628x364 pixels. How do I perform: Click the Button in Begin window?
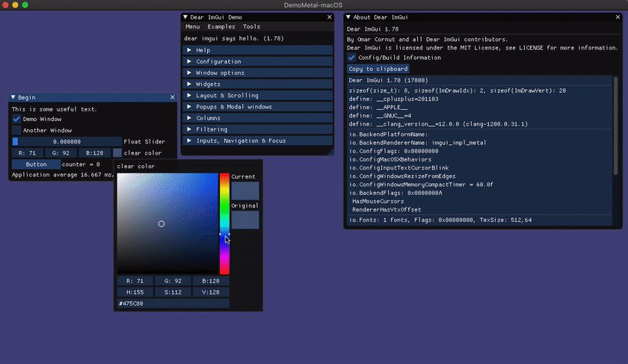pos(36,164)
